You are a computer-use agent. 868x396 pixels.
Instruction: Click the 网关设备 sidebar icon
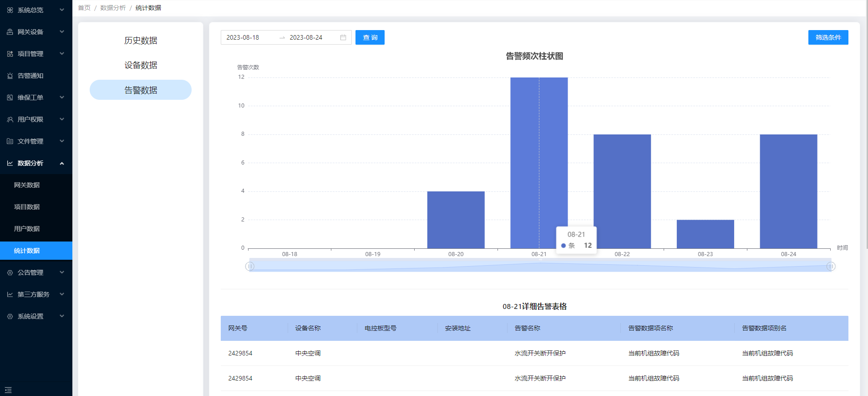click(10, 32)
